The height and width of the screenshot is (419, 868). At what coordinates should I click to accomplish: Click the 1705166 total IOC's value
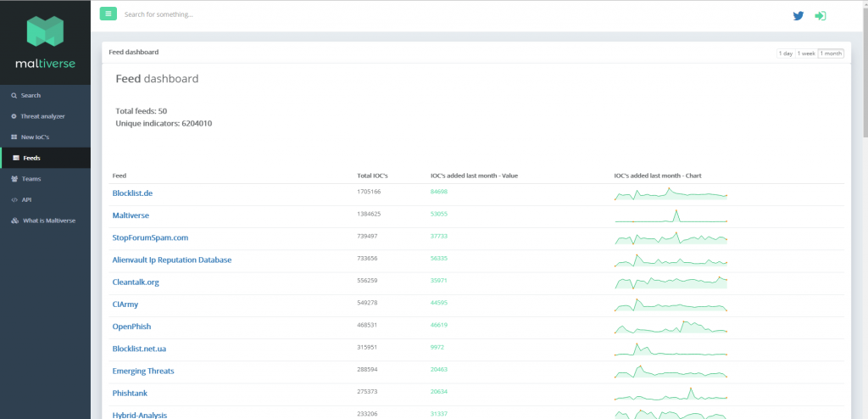(370, 191)
